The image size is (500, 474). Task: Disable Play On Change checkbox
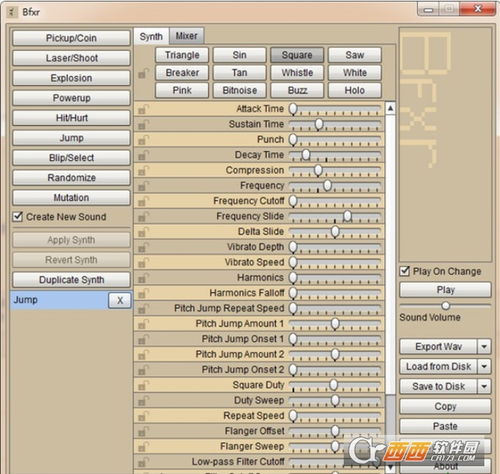pyautogui.click(x=405, y=271)
